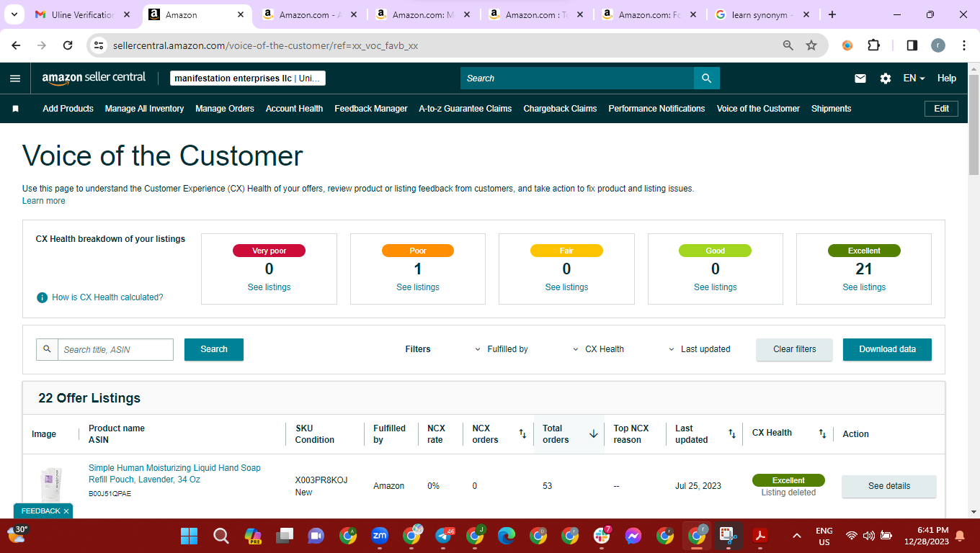
Task: Sort by the Last updated column arrows
Action: coord(732,434)
